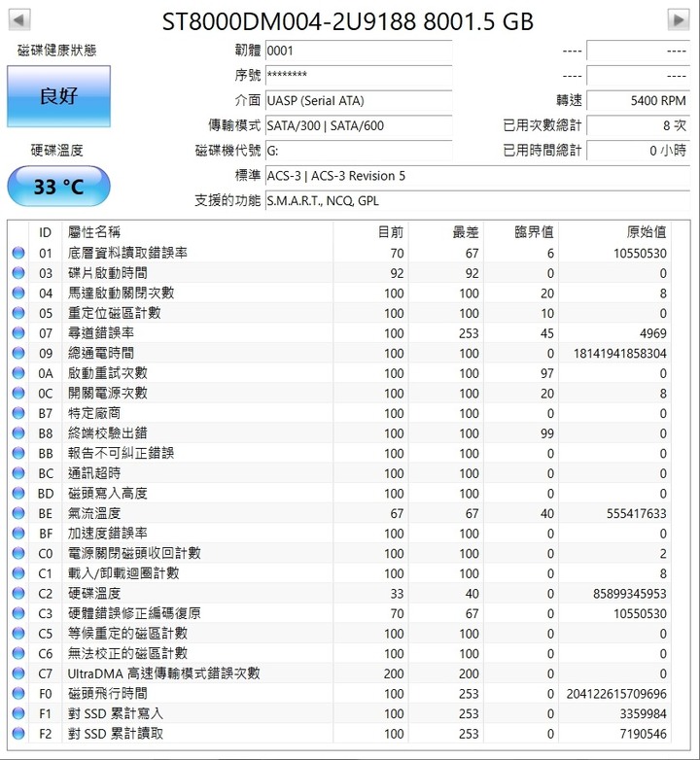
Task: Select the serial number field with asterisks
Action: click(x=359, y=76)
